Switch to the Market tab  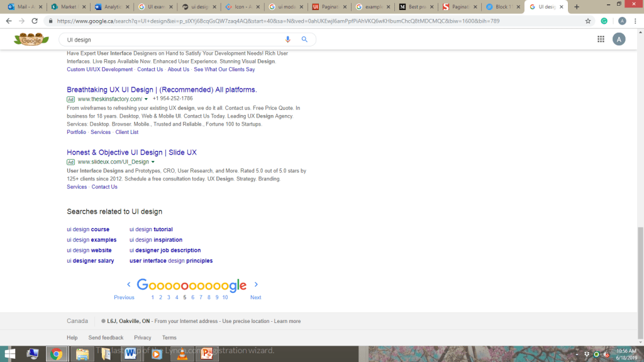68,6
